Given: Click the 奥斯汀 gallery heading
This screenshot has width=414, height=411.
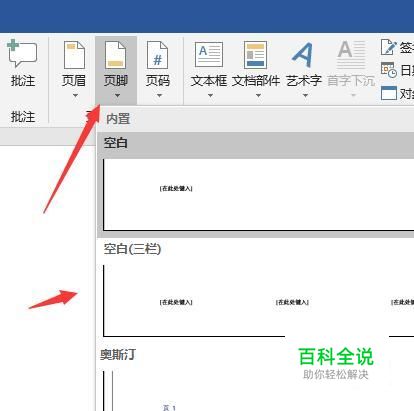Looking at the screenshot, I should [118, 355].
